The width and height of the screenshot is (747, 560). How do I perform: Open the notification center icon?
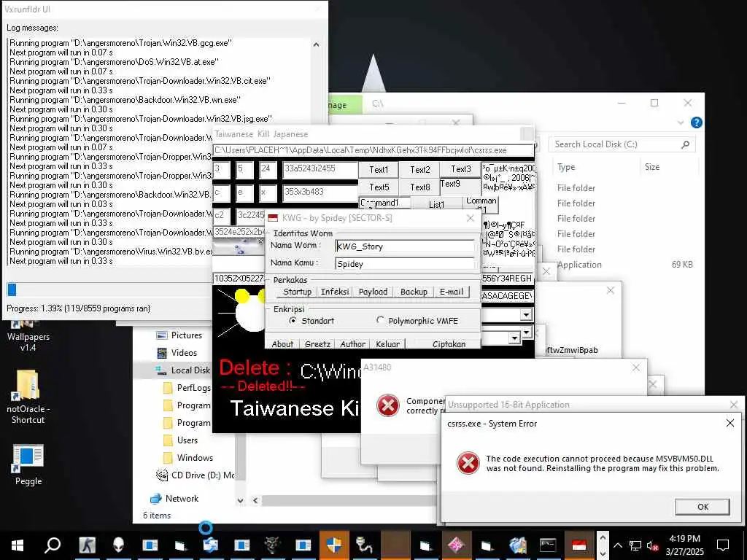(723, 545)
